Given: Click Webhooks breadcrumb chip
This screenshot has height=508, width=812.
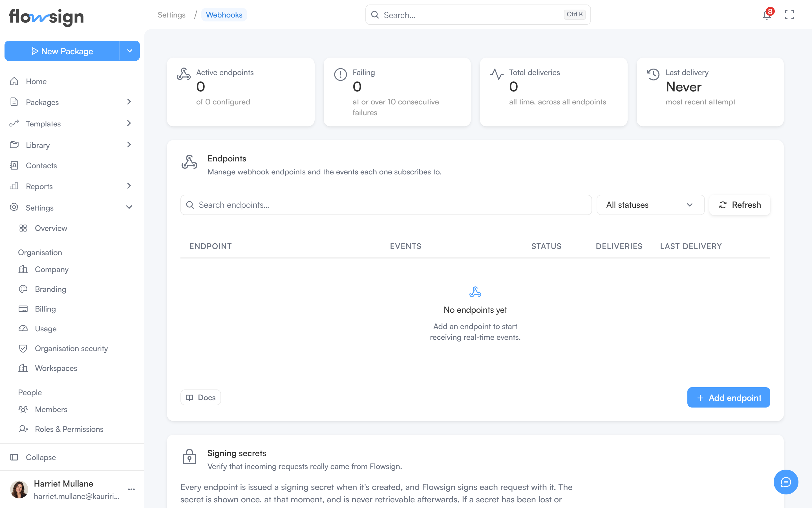Looking at the screenshot, I should click(224, 15).
